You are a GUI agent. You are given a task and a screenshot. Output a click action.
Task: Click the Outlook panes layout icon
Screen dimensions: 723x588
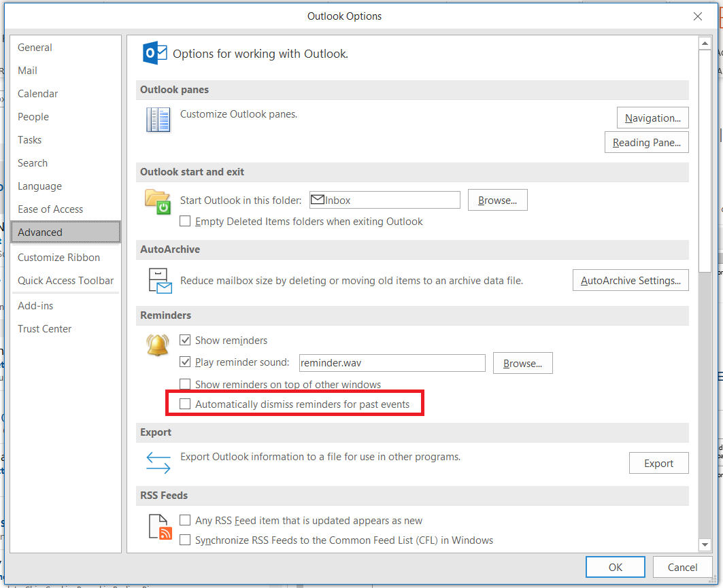[x=158, y=120]
